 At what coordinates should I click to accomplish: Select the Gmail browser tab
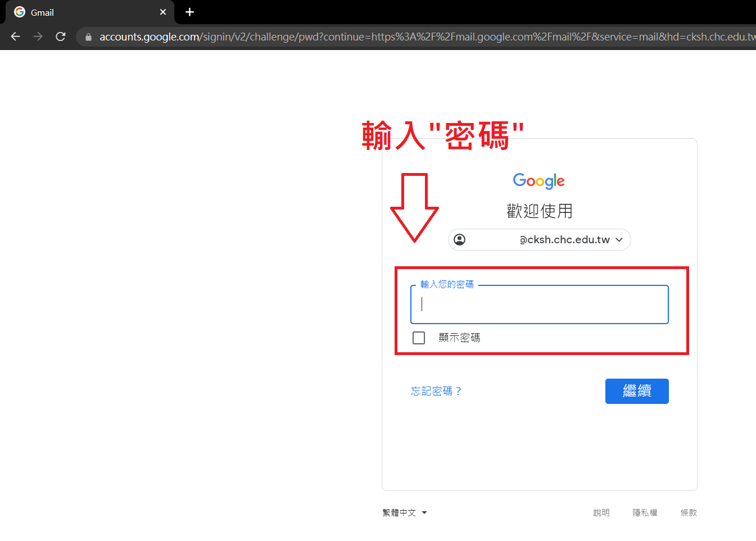click(x=90, y=12)
